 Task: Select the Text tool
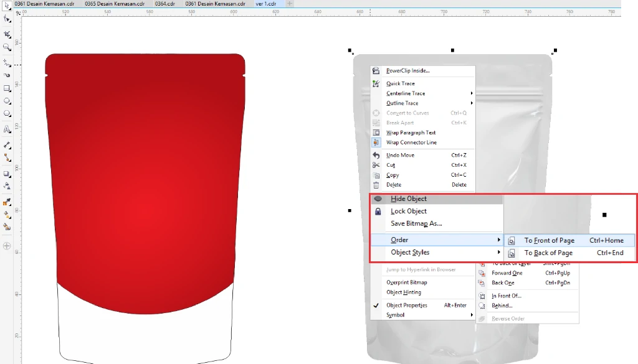pos(7,129)
